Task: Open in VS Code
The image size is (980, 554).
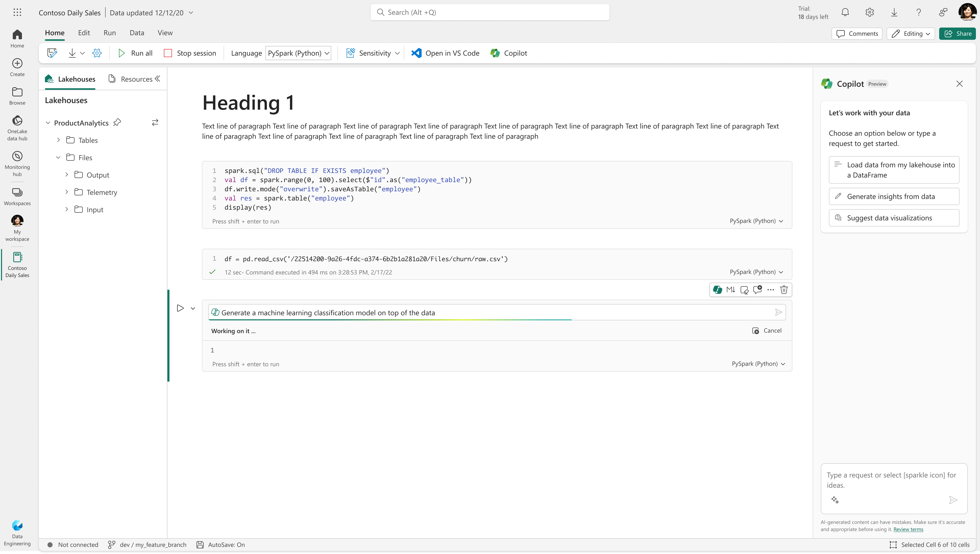Action: click(445, 53)
